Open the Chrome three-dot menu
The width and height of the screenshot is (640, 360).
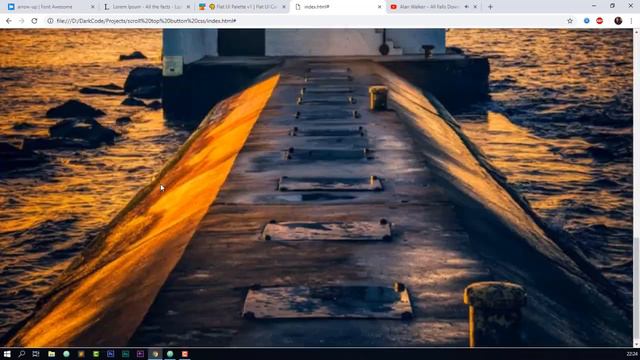click(x=631, y=21)
